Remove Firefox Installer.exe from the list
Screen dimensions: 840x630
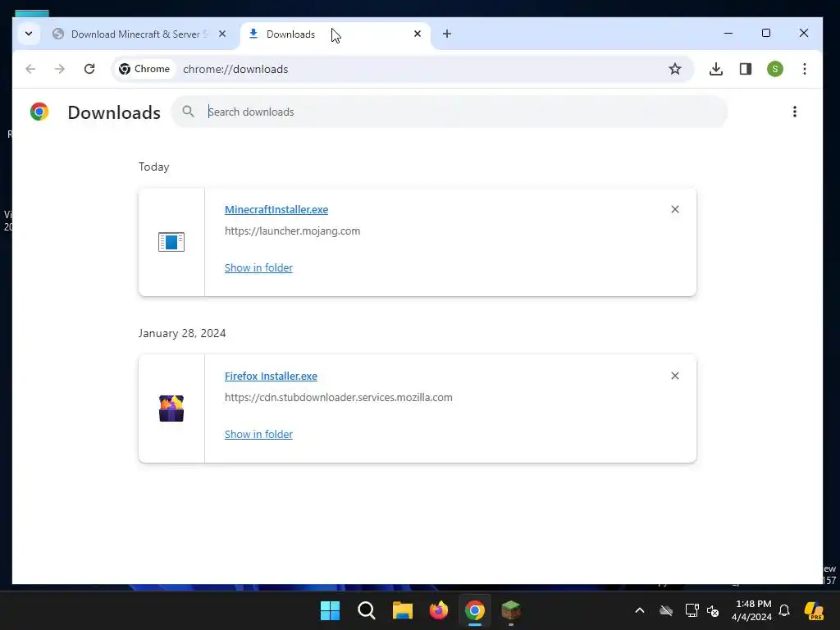(675, 376)
